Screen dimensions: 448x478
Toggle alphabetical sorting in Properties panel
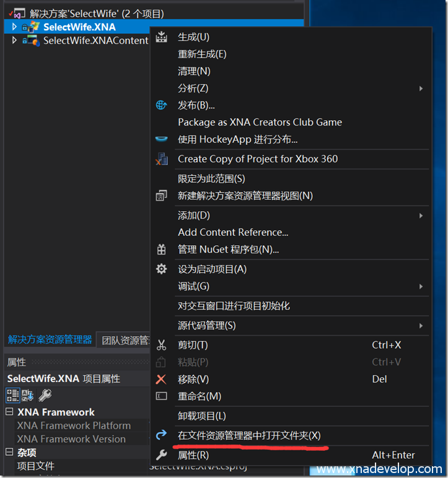(x=29, y=395)
